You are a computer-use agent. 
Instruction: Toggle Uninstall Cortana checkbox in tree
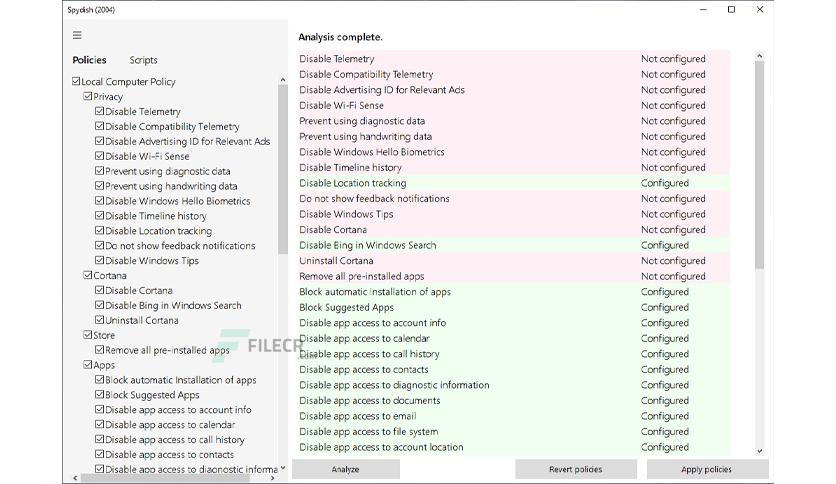pyautogui.click(x=99, y=320)
